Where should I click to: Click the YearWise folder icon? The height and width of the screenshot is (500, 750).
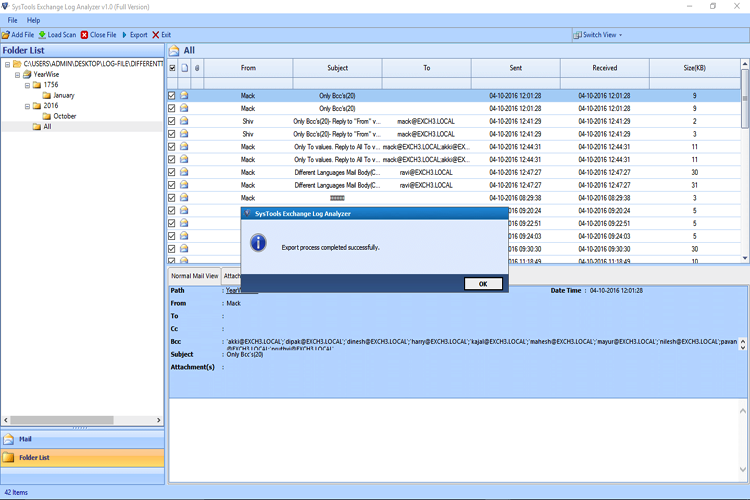(x=27, y=74)
